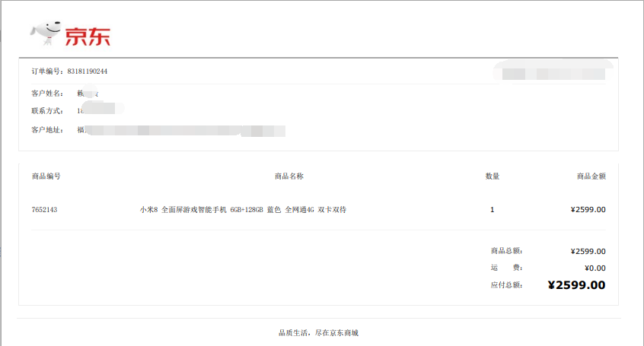Click the 数量 column header

(x=493, y=176)
